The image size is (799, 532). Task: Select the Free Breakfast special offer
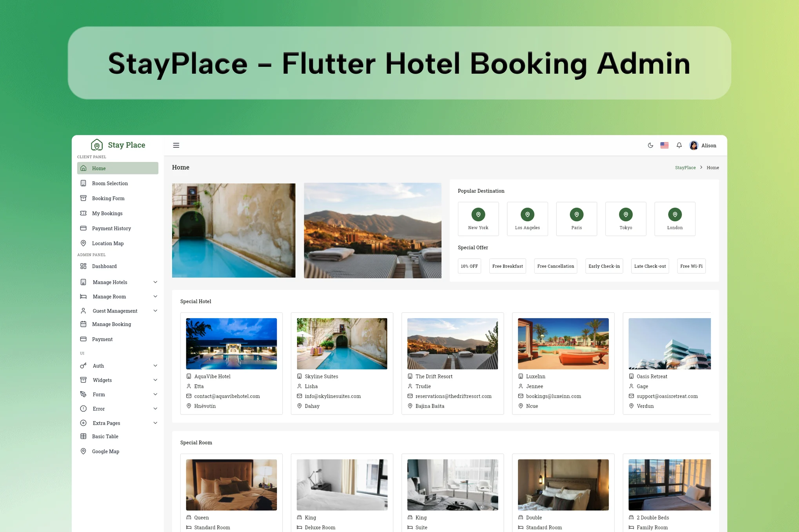(507, 266)
